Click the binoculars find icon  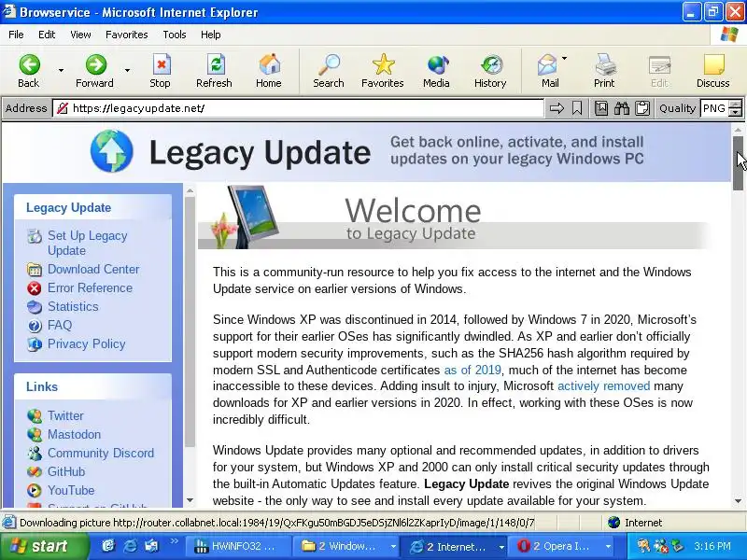(622, 108)
